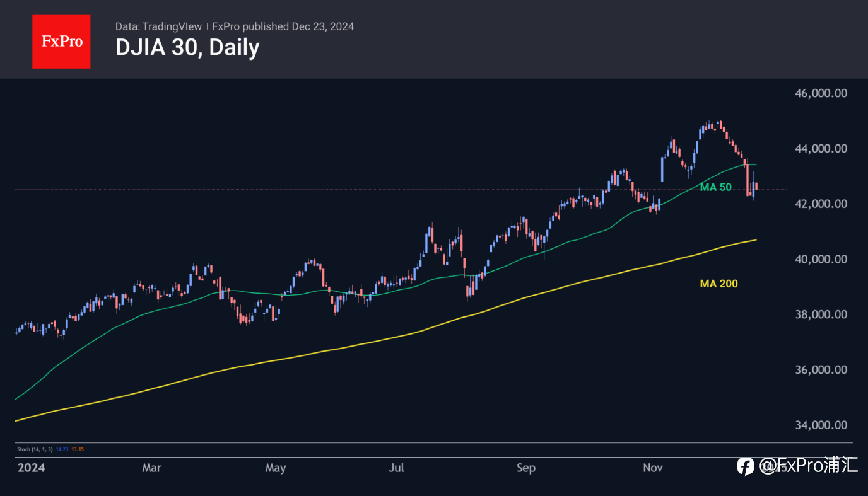Click the Nov label on the time axis
This screenshot has width=868, height=496.
click(x=653, y=468)
